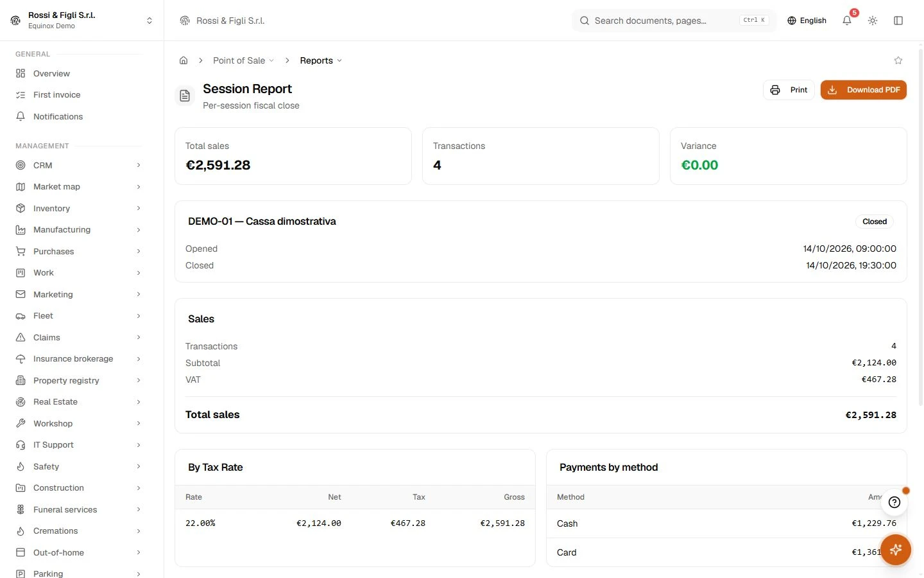Click the Manufacturing factory icon
Screen dimensions: 924x578
tap(21, 230)
